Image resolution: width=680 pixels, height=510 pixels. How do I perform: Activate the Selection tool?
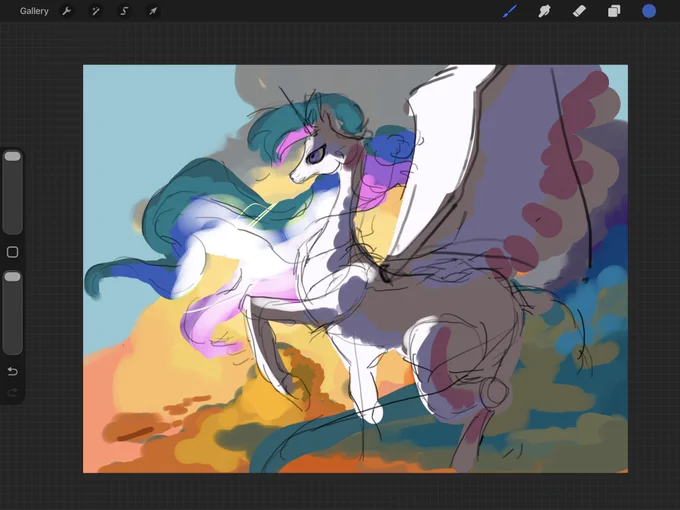124,11
